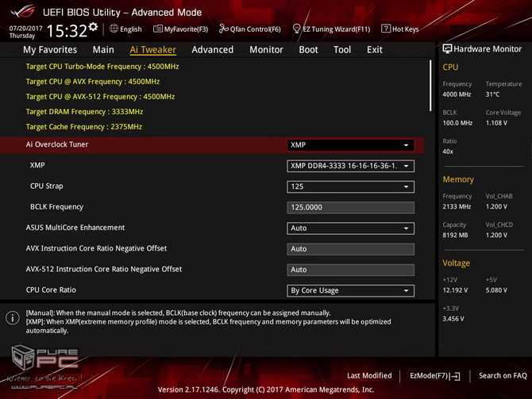This screenshot has height=399, width=532.
Task: Click the 15:32 clock display
Action: click(x=67, y=31)
